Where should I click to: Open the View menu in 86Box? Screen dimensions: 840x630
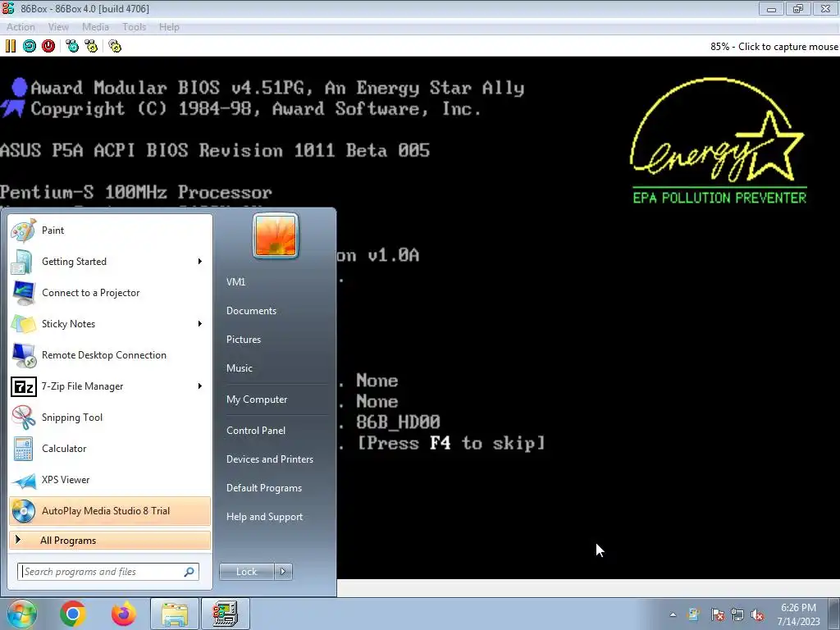click(58, 27)
